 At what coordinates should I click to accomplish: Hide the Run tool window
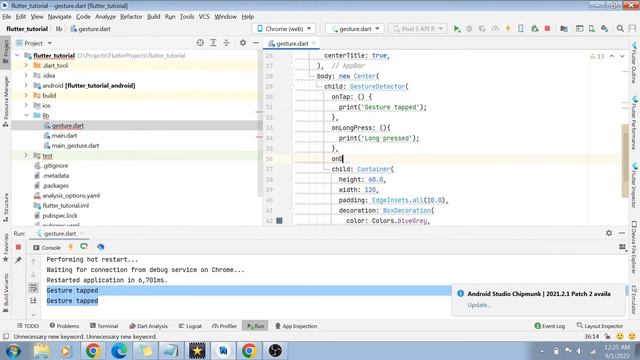click(622, 233)
